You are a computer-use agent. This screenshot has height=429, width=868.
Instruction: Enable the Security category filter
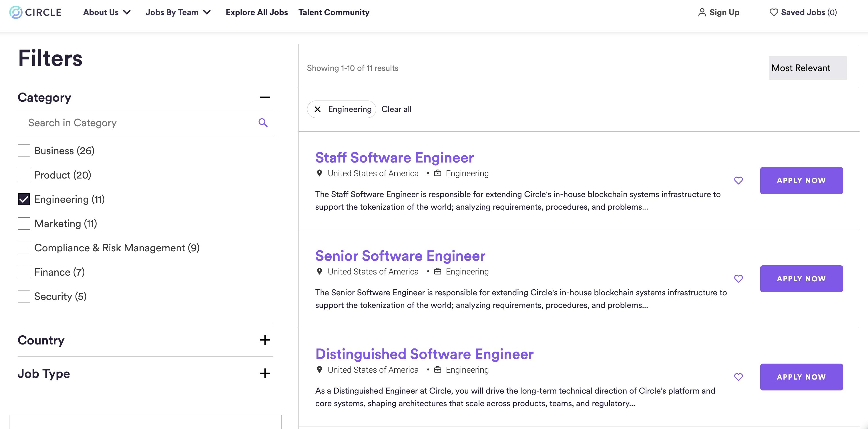pyautogui.click(x=24, y=296)
